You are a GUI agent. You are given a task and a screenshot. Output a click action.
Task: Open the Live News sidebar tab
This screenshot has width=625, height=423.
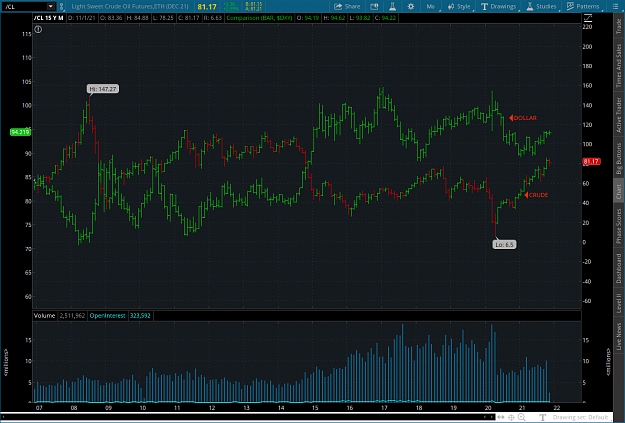[x=619, y=336]
